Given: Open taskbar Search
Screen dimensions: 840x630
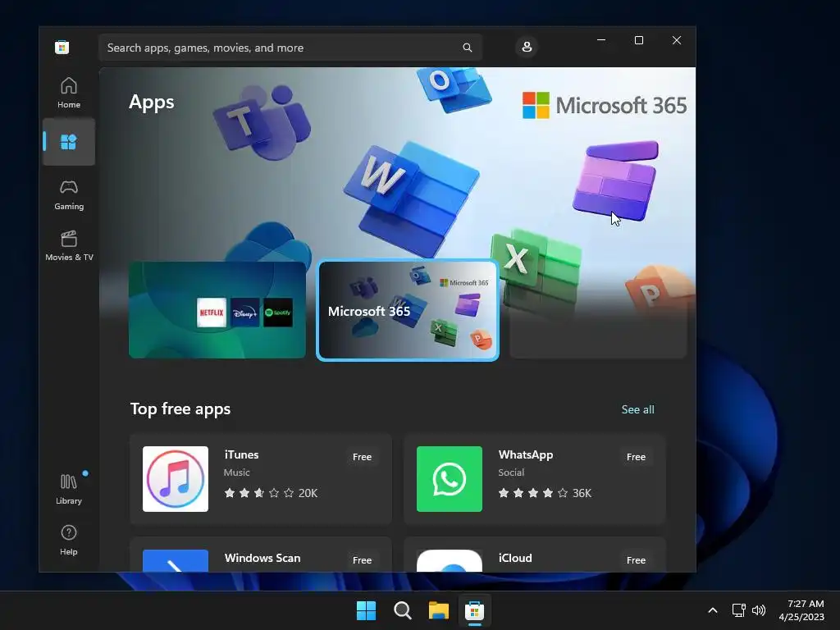Looking at the screenshot, I should point(402,610).
